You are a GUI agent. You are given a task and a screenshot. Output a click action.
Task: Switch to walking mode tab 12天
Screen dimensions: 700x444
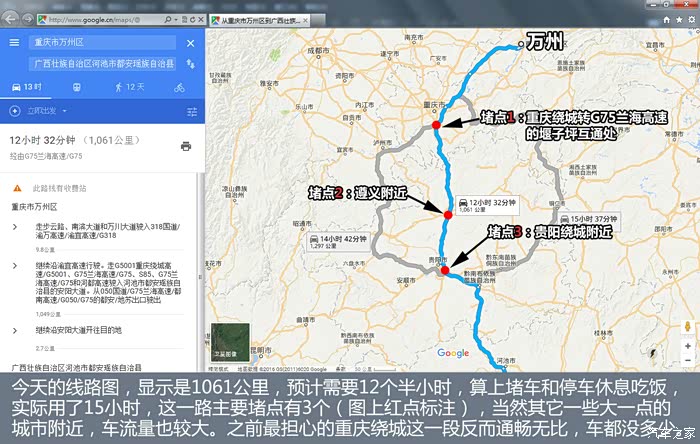pyautogui.click(x=129, y=87)
